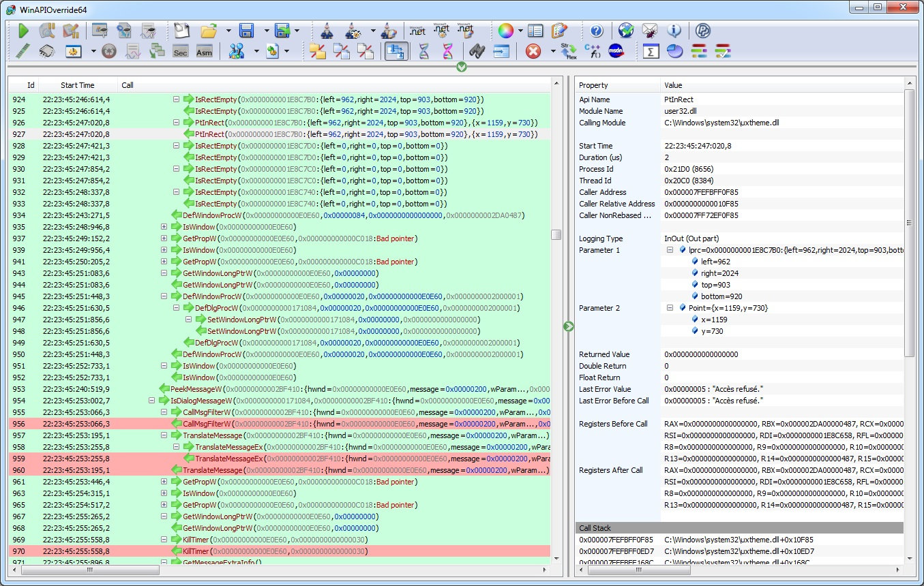Viewport: 924px width, 586px height.
Task: Click the PayPal donation icon
Action: 703,31
